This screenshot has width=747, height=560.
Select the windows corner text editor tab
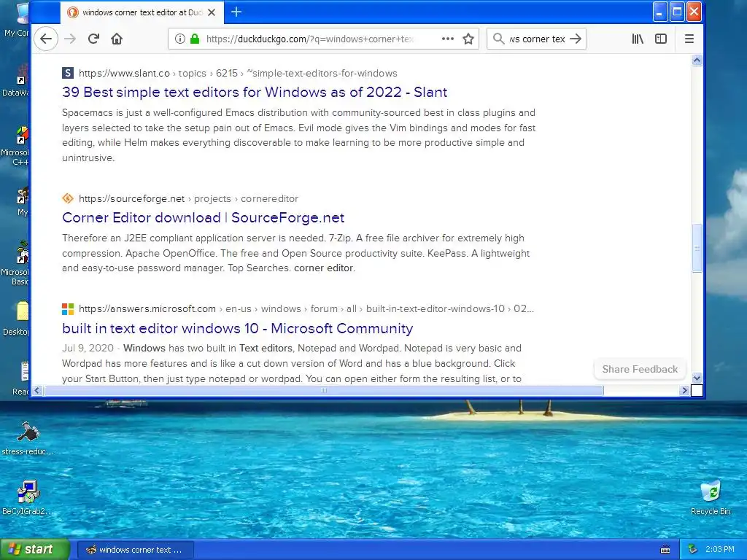pyautogui.click(x=142, y=12)
